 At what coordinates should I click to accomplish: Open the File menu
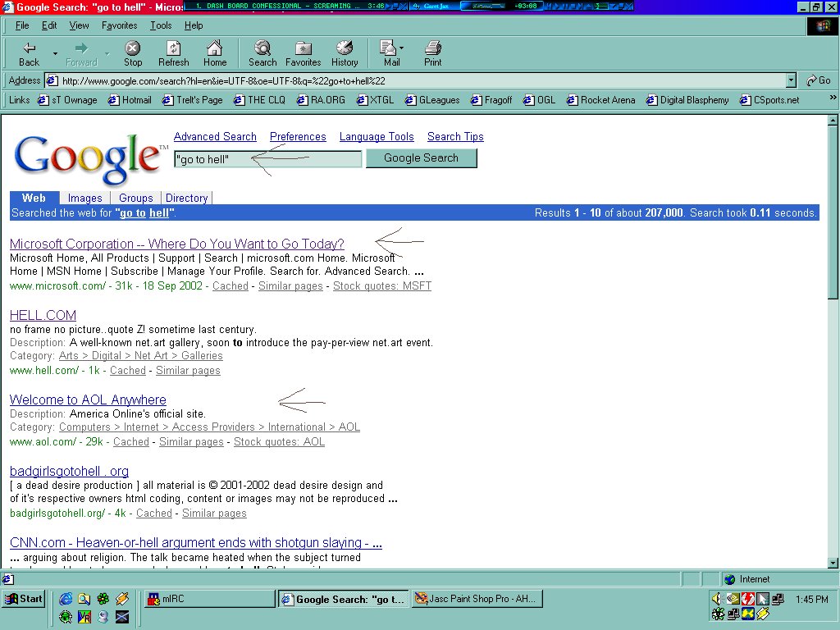click(22, 25)
